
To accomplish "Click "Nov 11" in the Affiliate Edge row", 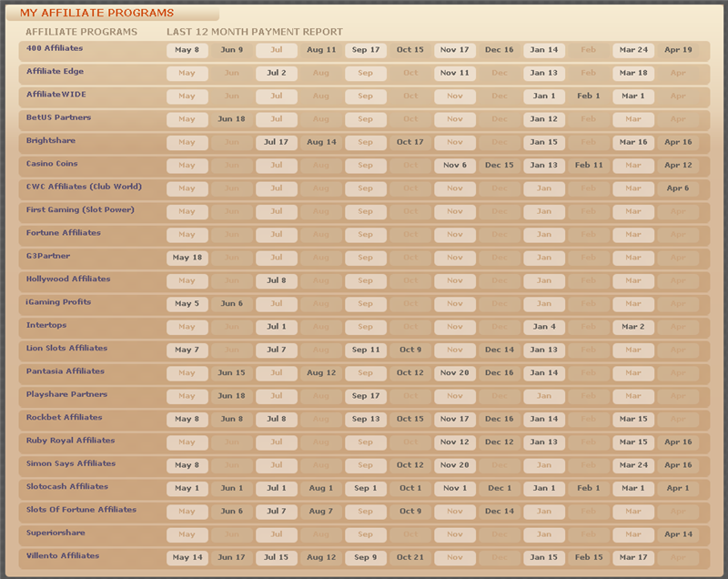I will pos(454,73).
